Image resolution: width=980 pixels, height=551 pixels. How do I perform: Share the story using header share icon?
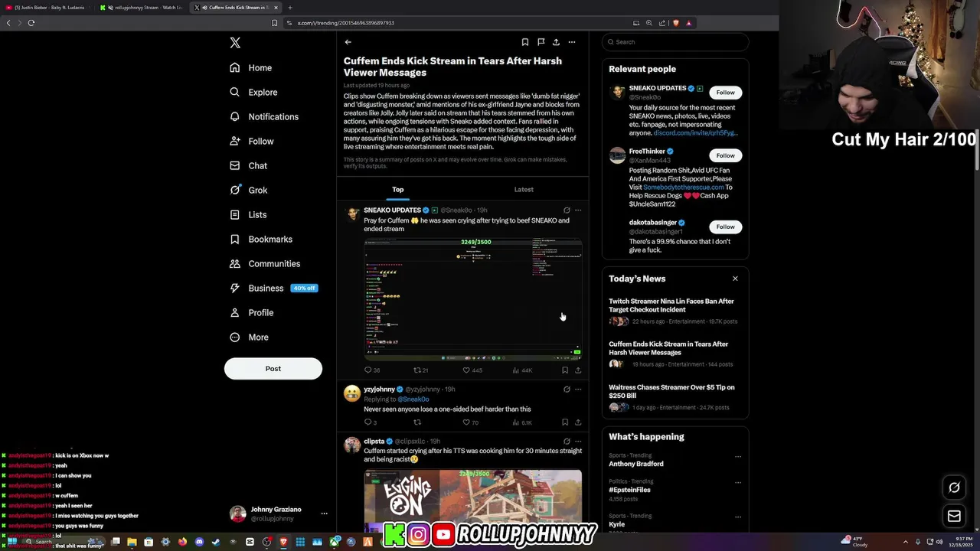pos(556,42)
